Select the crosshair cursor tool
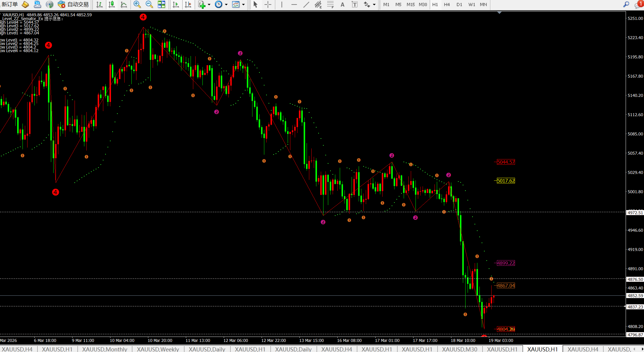This screenshot has height=352, width=644. [x=268, y=4]
